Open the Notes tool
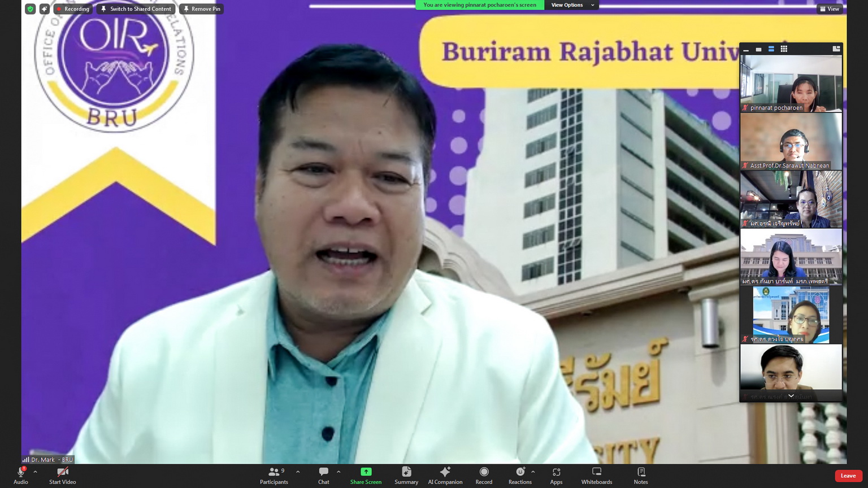 tap(641, 475)
